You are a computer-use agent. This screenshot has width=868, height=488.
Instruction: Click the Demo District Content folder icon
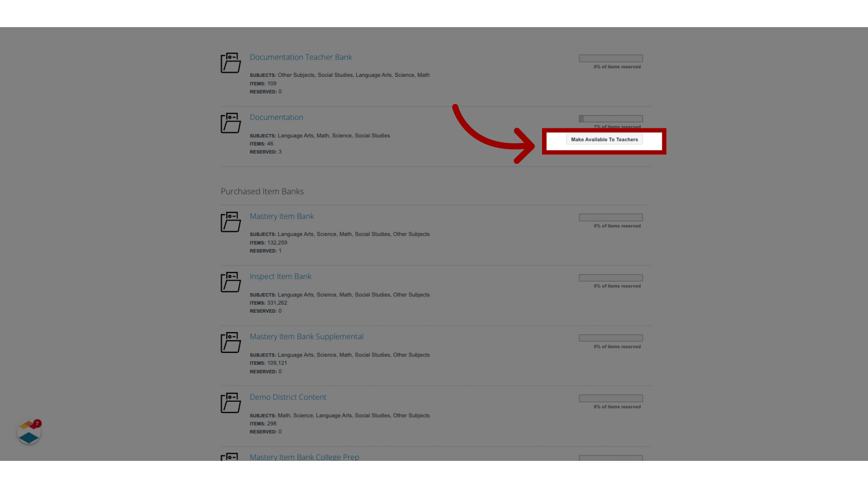[230, 403]
